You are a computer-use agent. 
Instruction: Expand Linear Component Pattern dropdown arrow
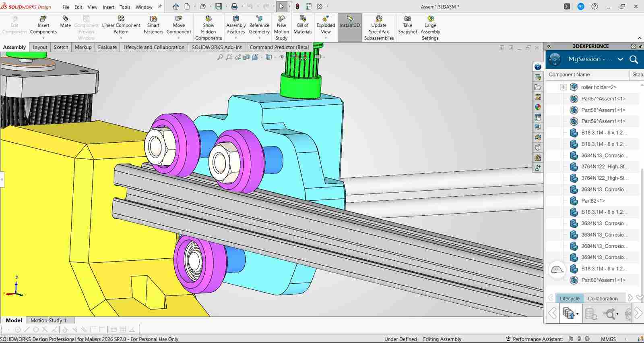click(x=121, y=38)
